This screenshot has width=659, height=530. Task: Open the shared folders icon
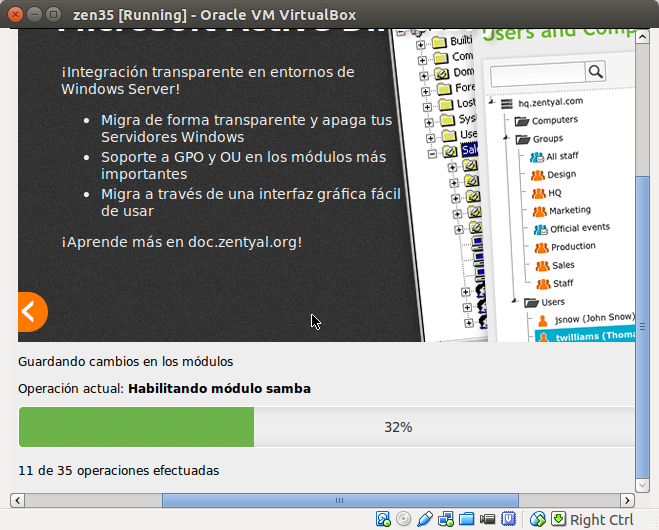[x=467, y=519]
